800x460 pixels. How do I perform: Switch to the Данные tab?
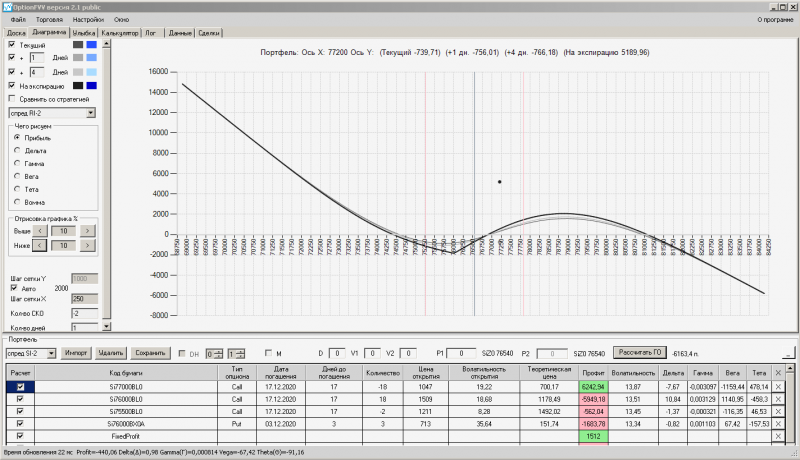click(x=180, y=33)
